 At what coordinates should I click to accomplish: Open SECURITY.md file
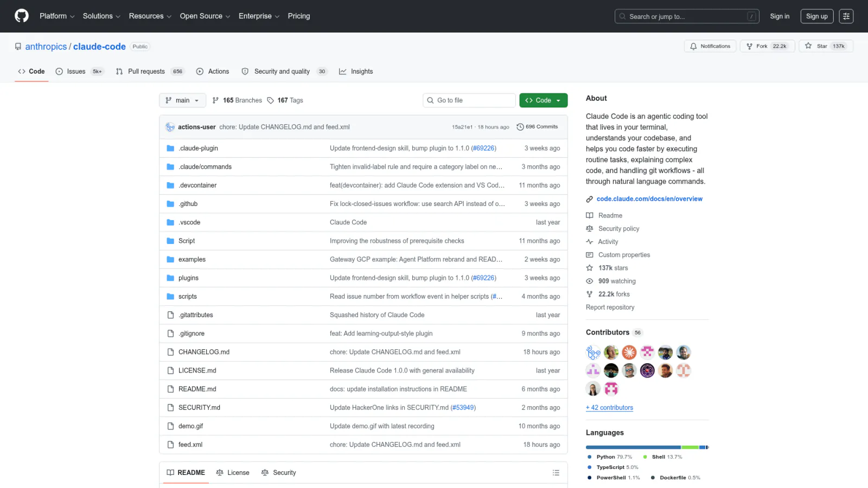(x=199, y=408)
